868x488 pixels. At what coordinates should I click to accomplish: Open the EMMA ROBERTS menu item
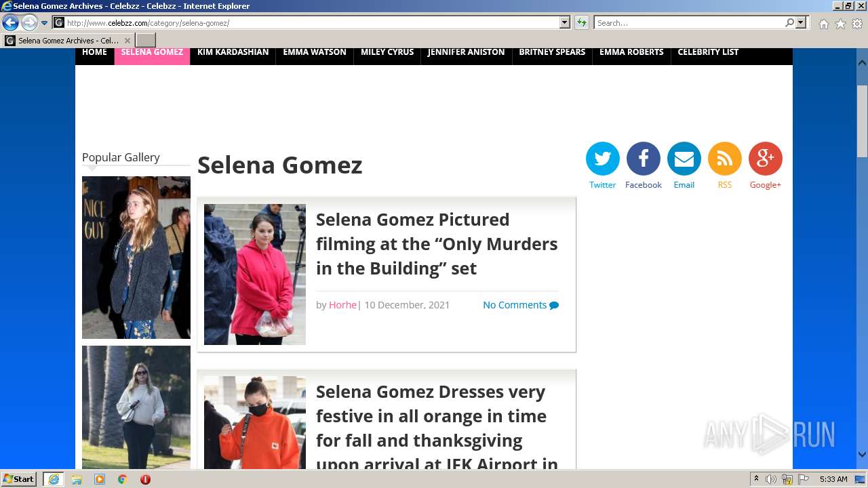point(631,52)
